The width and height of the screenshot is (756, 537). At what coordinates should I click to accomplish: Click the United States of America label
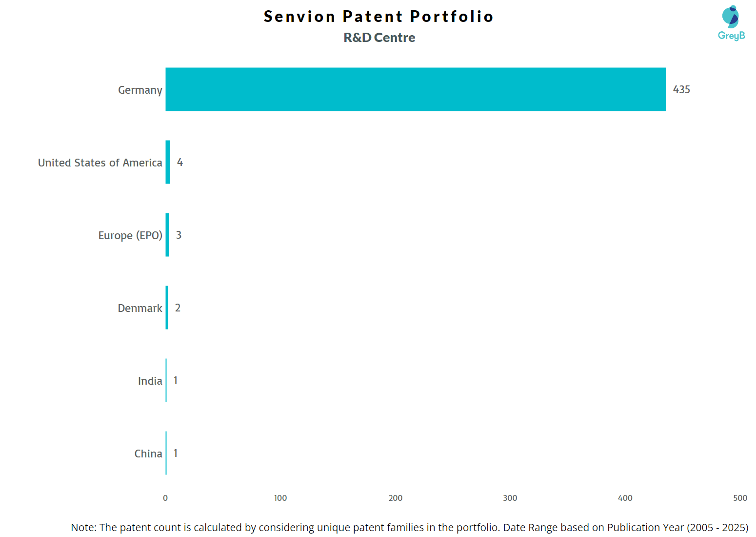point(100,163)
